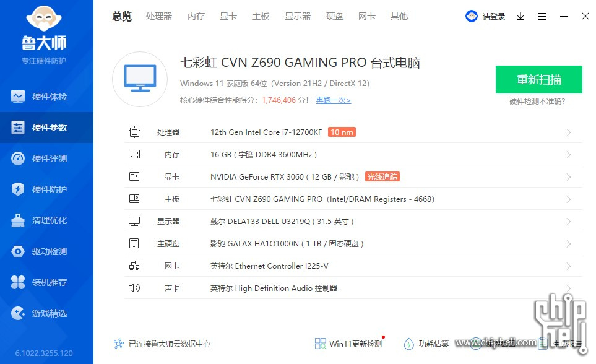Expand the 网卡 row chevron

pos(569,266)
